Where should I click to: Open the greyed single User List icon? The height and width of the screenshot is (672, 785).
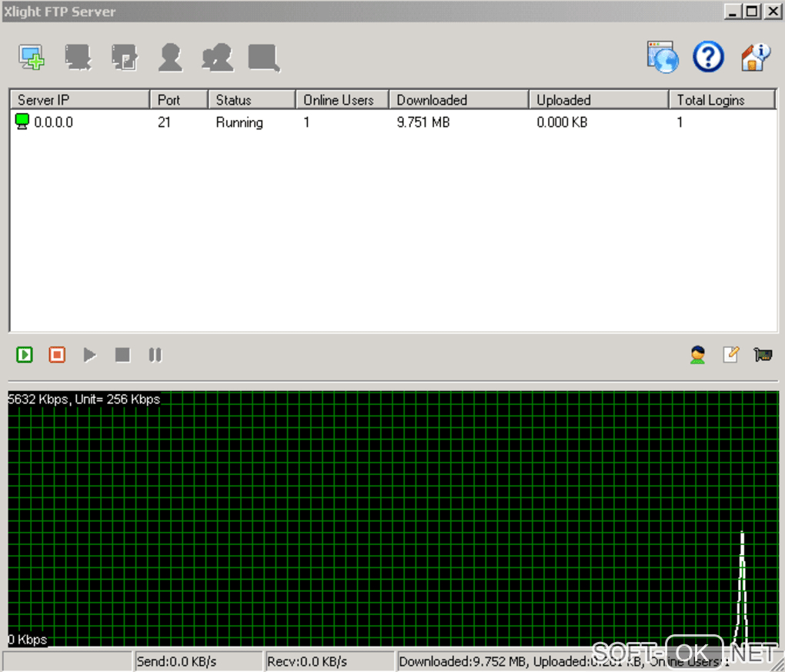[x=170, y=58]
